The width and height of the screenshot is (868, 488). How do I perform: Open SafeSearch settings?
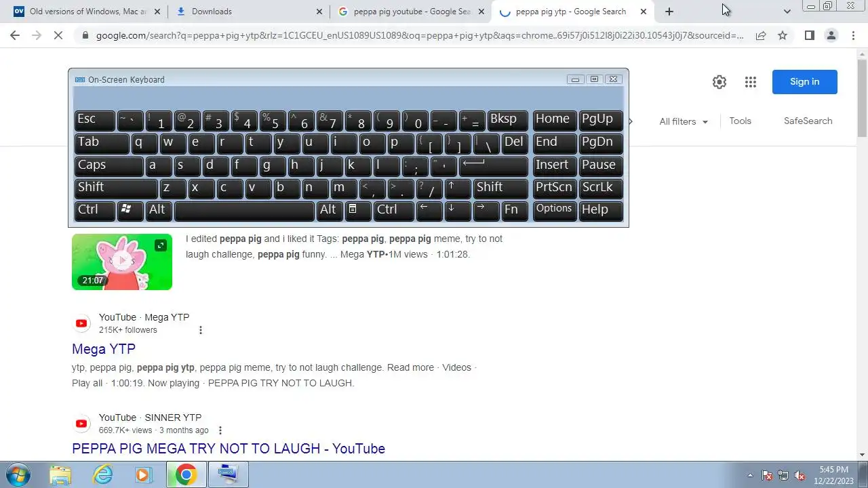tap(808, 121)
